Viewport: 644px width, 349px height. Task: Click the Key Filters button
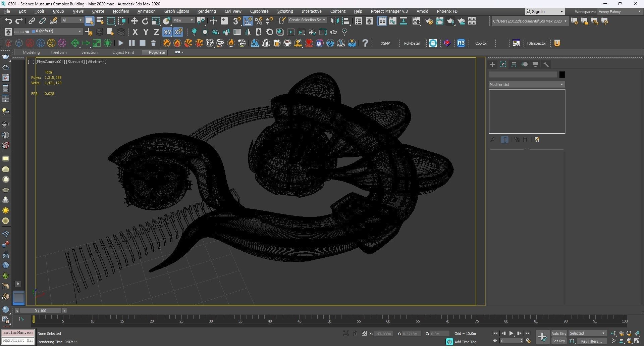[x=591, y=341]
